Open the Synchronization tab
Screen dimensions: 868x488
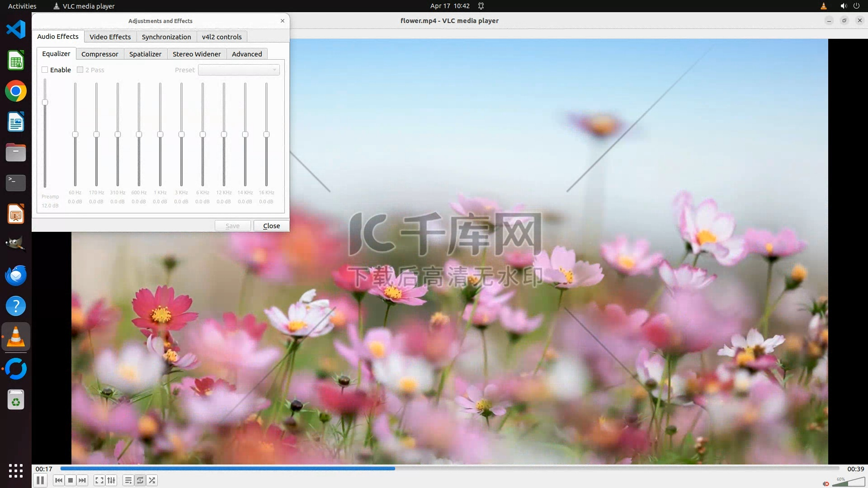pos(166,37)
